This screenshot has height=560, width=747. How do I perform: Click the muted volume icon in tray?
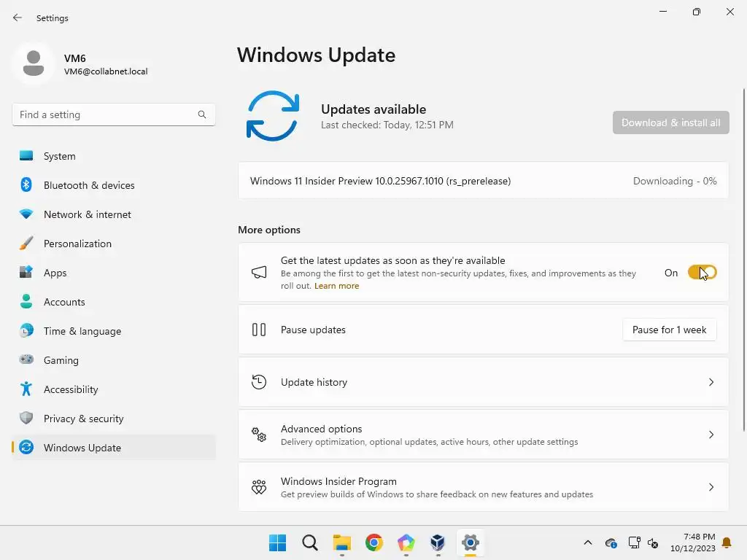point(653,542)
